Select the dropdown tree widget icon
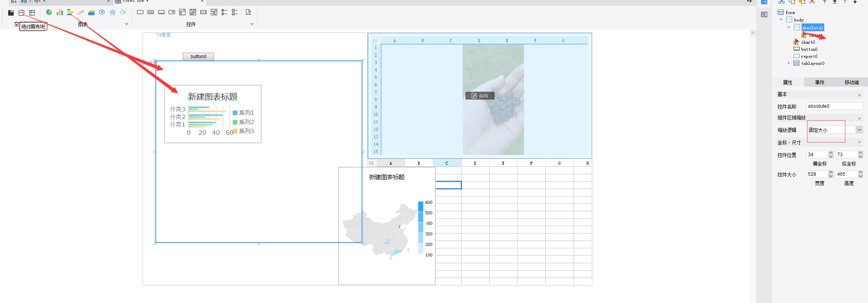This screenshot has height=303, width=868. 182,12
